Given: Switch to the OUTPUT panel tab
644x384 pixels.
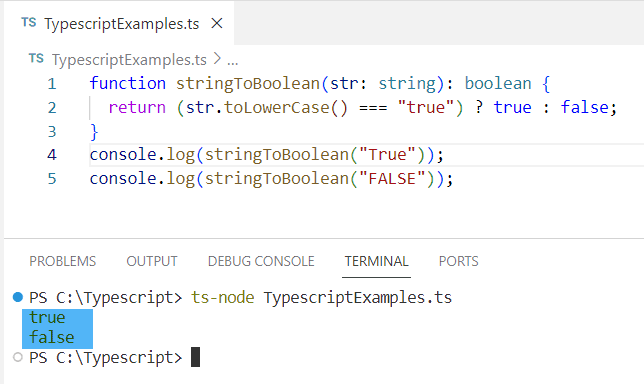Looking at the screenshot, I should pos(152,261).
